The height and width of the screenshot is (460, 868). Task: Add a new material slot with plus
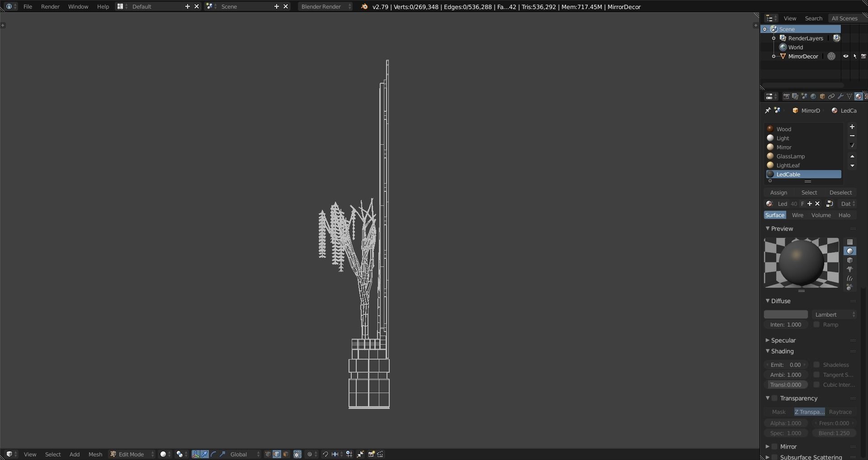[x=852, y=127]
